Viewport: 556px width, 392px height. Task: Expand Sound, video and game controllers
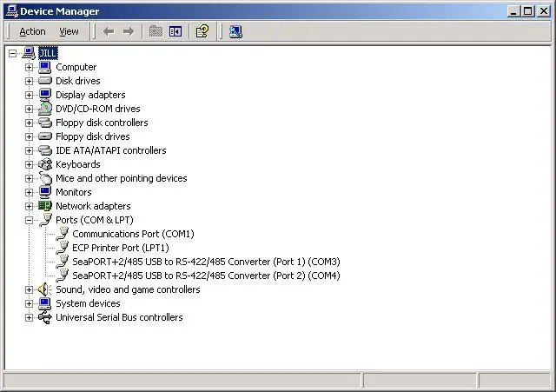29,289
